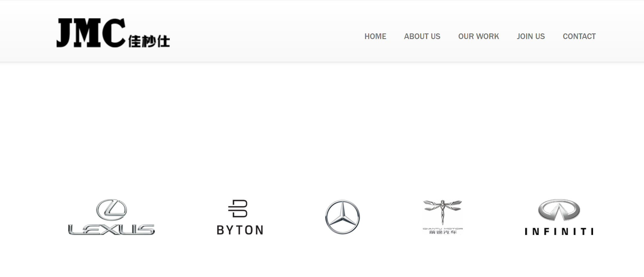Open the CONTACT page link

click(x=579, y=36)
